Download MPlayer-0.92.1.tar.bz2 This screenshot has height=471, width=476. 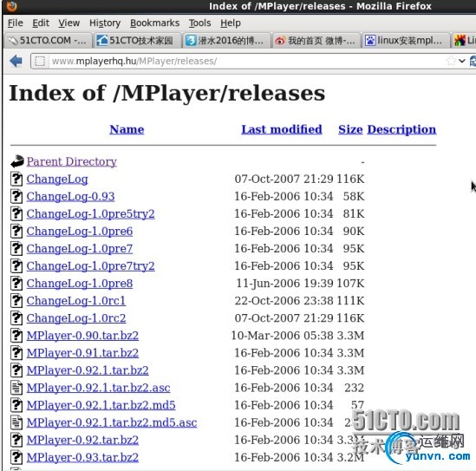(x=88, y=370)
